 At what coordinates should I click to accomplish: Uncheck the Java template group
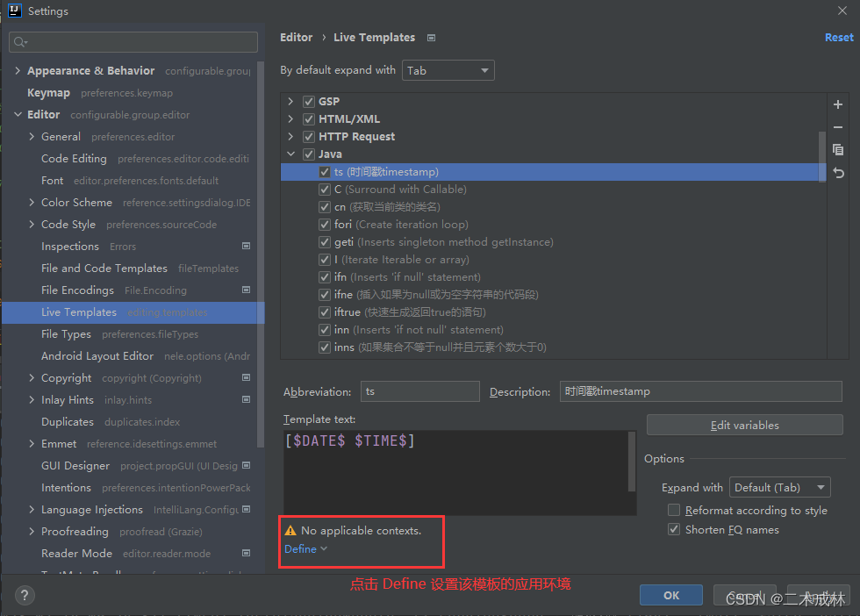click(309, 154)
